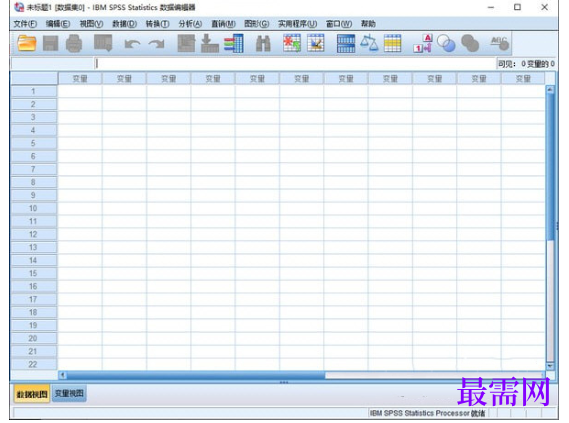Open the 视图(V) menu
Screen dimensions: 569x423
(x=91, y=24)
